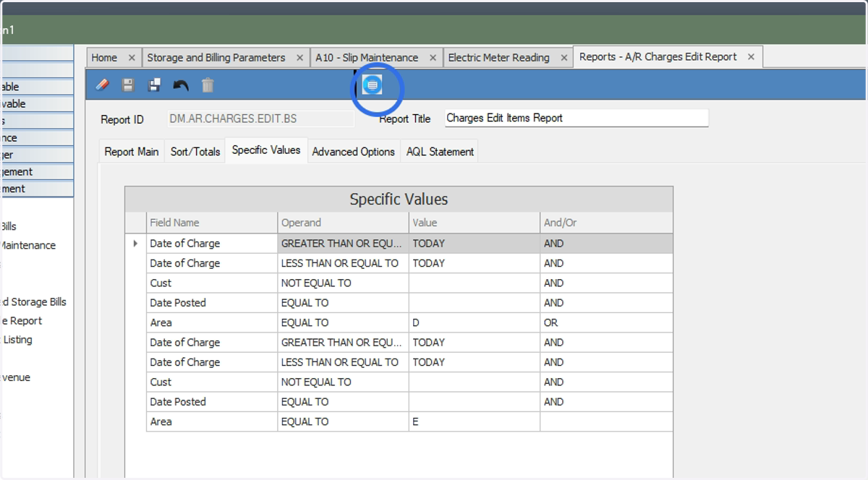Close the Reports - A/R Charges Edit Report tab
Viewport: 868px width, 480px height.
tap(751, 56)
